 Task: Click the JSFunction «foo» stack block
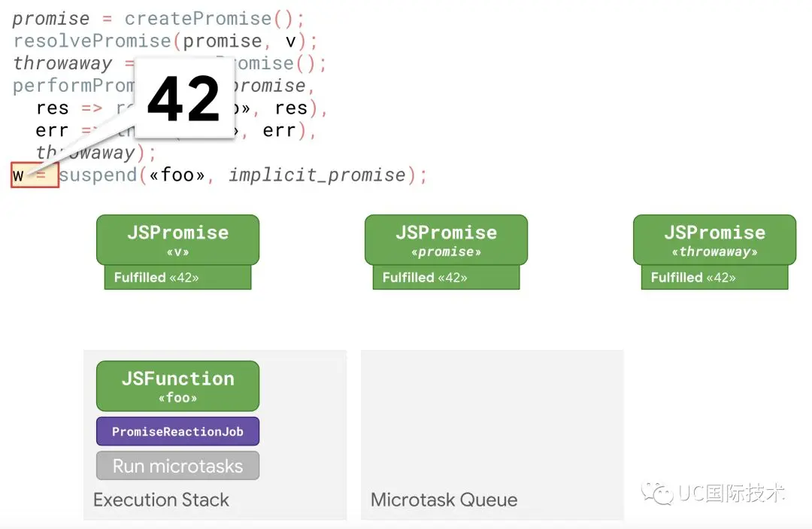click(177, 386)
